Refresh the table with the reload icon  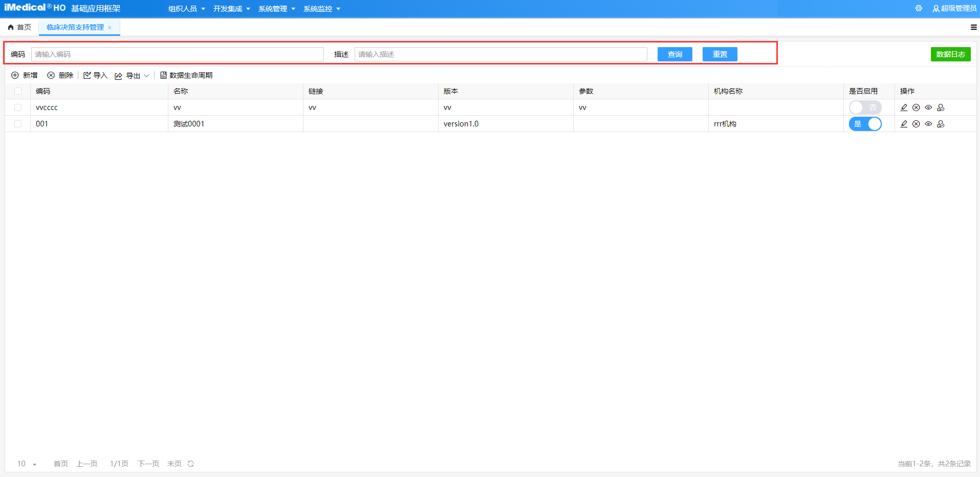click(190, 463)
